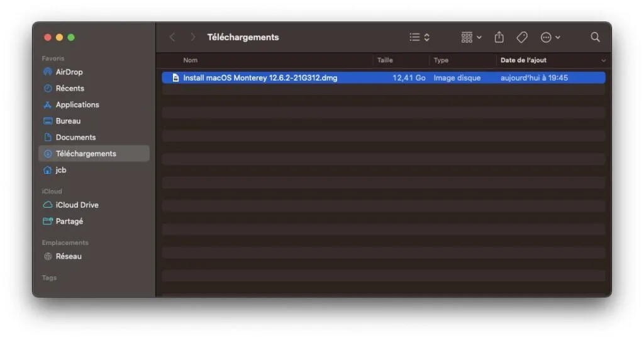Go forward with the right chevron arrow
Screen dimensions: 644x340
[x=192, y=37]
